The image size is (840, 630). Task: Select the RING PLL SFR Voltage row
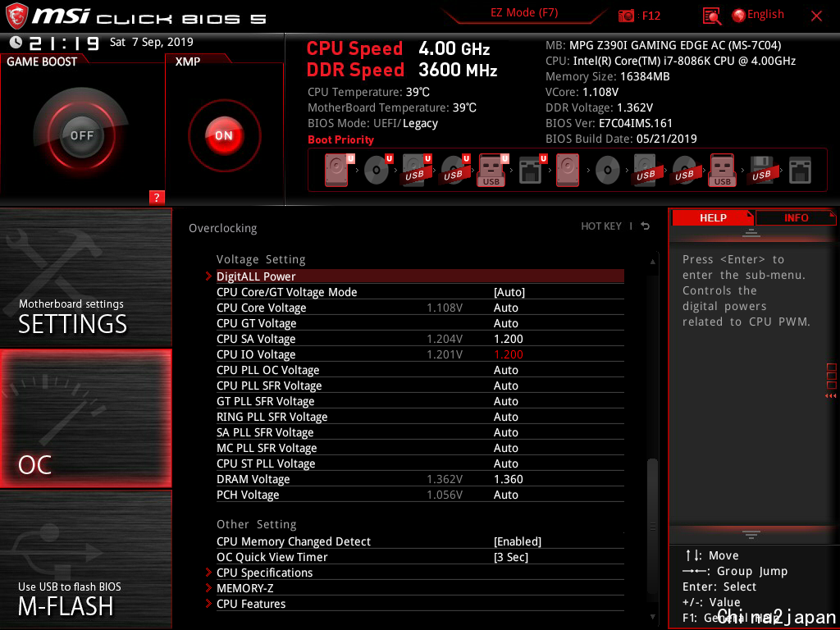[420, 416]
